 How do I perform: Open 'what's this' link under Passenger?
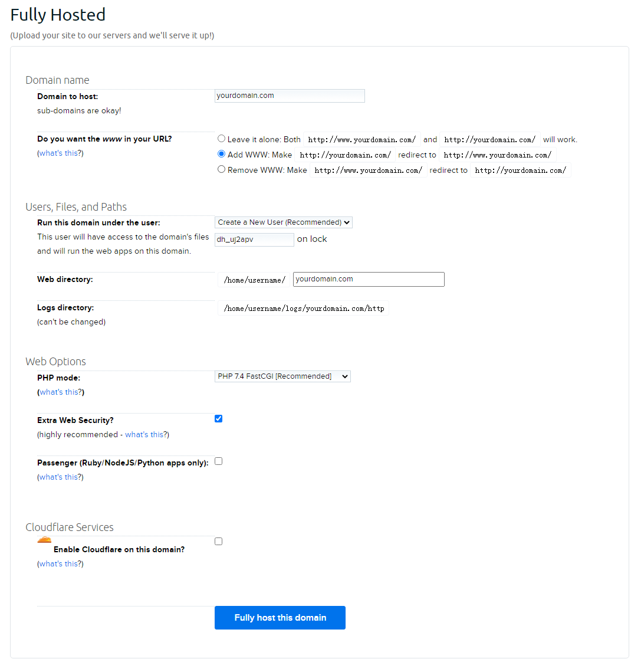pyautogui.click(x=60, y=477)
